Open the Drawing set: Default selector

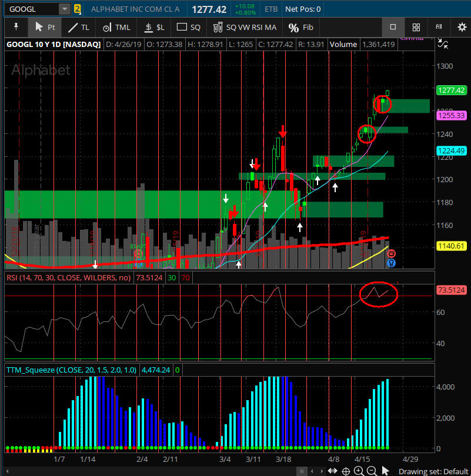pos(433,471)
